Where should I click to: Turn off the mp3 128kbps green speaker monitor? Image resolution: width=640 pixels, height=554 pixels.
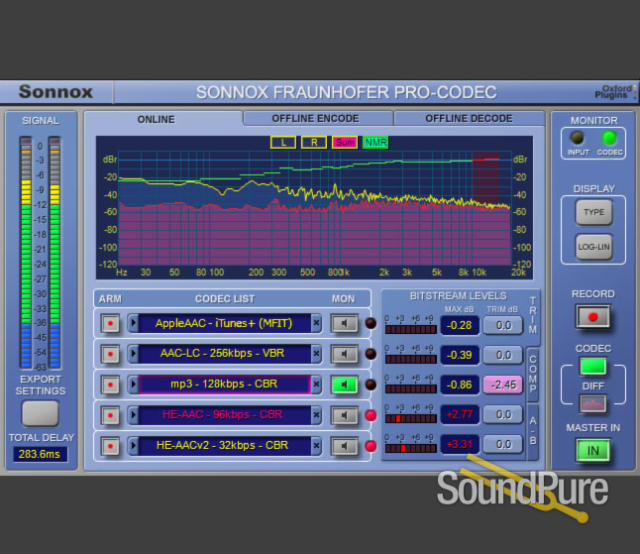344,385
